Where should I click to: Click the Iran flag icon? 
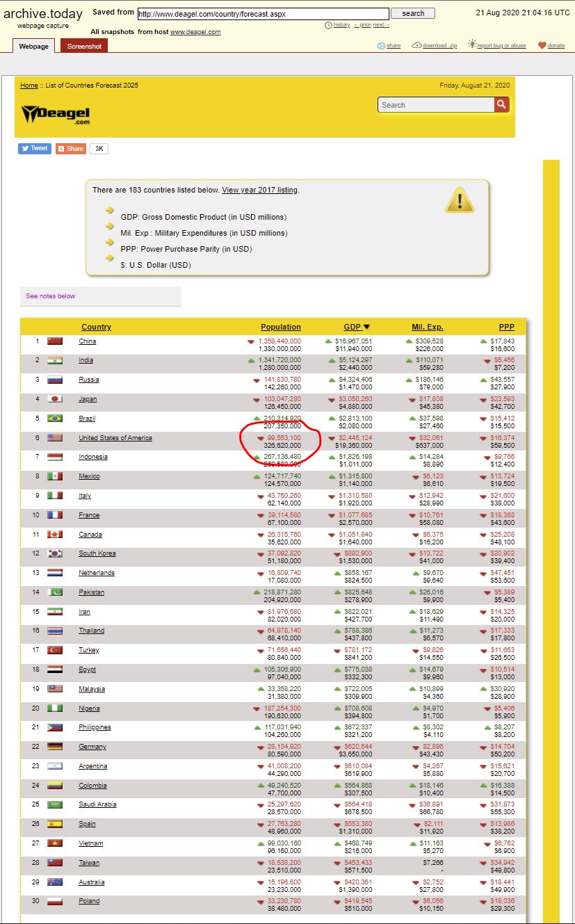click(55, 612)
